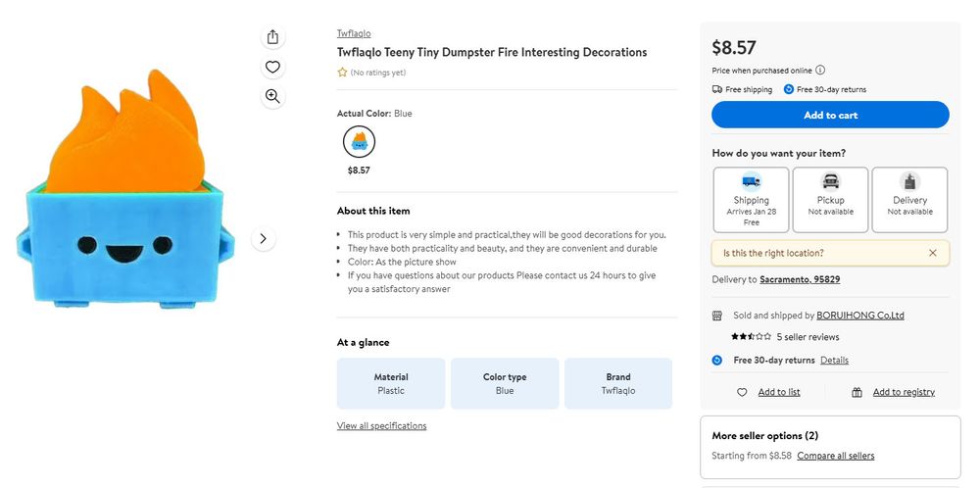Select the Blue color swatch

359,142
